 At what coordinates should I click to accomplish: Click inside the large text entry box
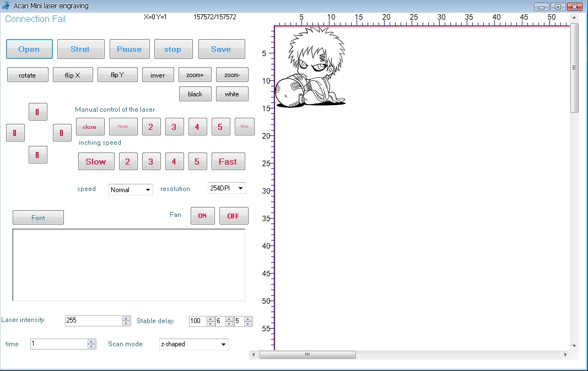click(128, 265)
